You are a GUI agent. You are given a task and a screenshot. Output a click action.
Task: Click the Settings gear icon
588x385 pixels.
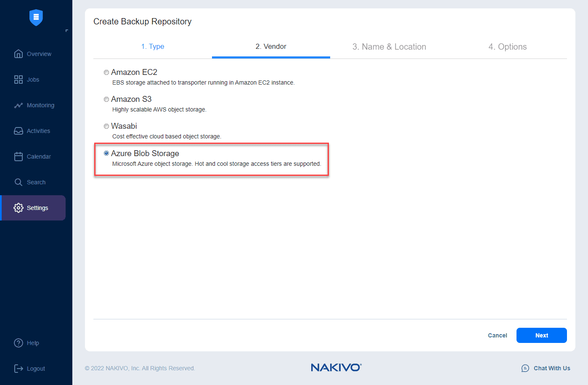point(19,208)
